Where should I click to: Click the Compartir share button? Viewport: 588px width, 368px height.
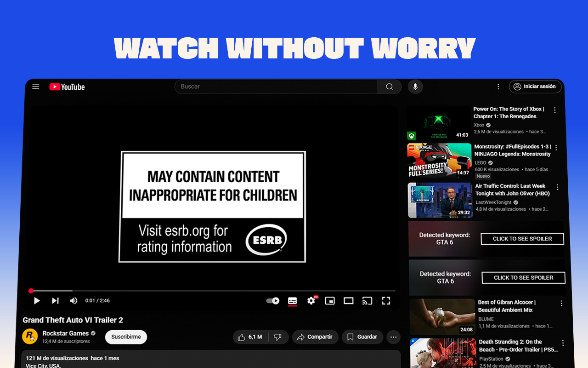[315, 337]
